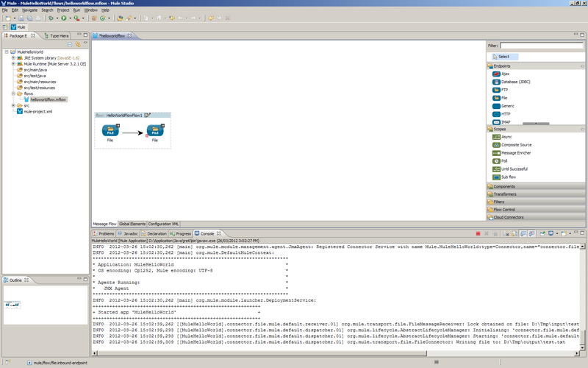Expand the Transformers palette drawer

[x=536, y=194]
